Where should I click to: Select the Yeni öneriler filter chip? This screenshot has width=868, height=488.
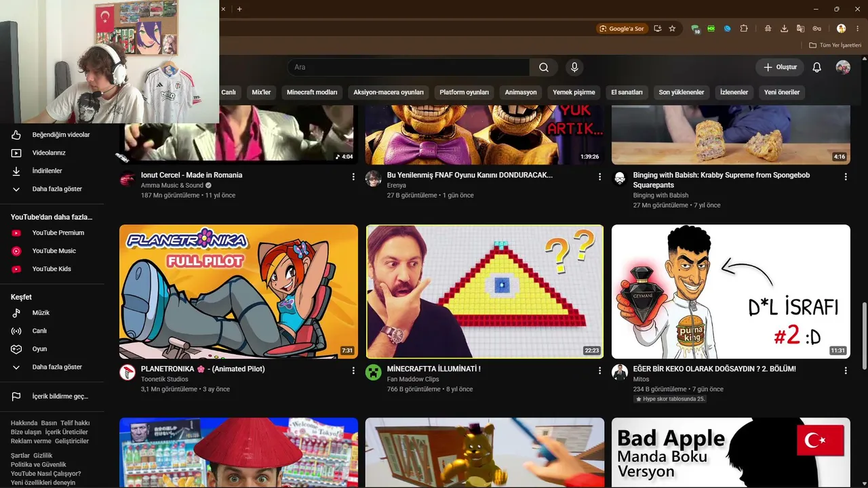[x=782, y=92]
